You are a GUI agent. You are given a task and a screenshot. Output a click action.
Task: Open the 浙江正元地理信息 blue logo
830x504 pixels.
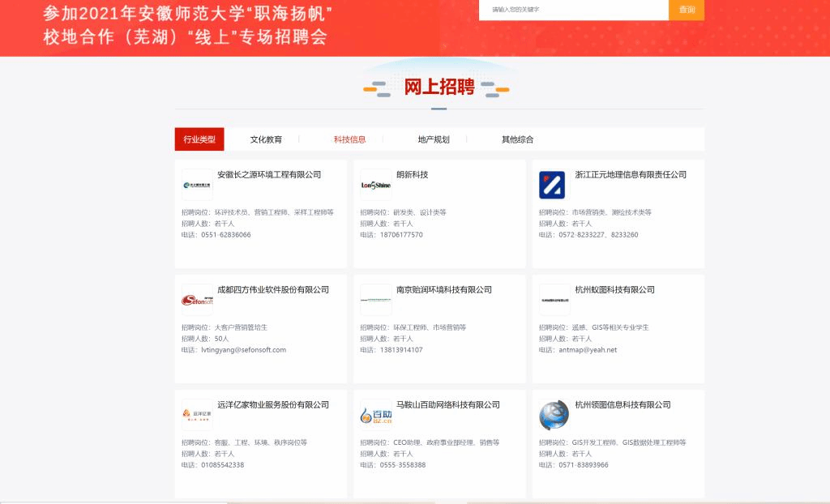coord(554,185)
